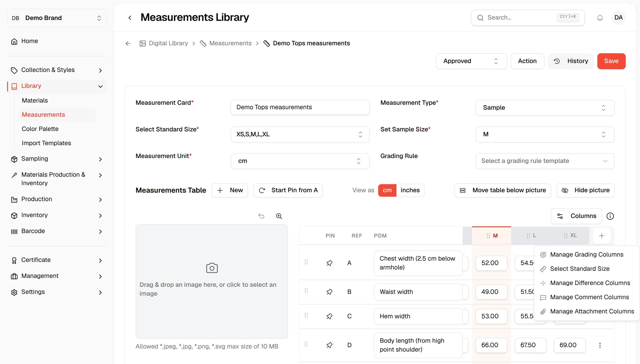
Task: Click the notifications bell icon
Action: coord(600,18)
